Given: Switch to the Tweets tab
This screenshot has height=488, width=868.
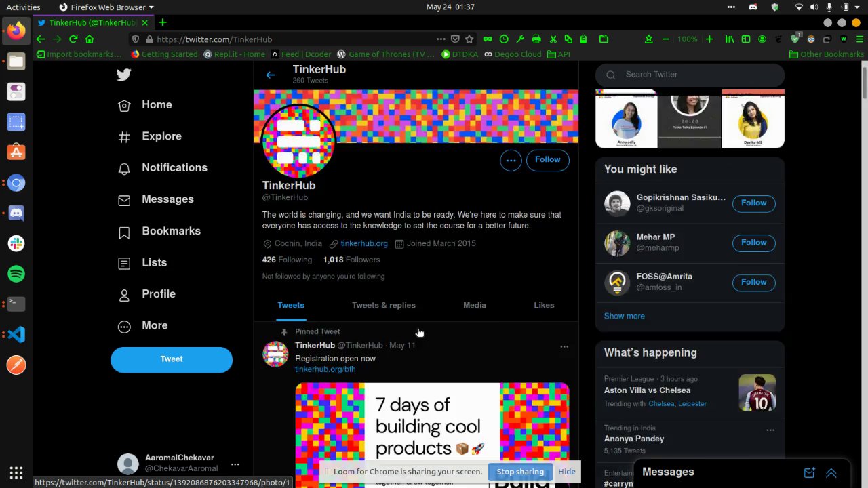Looking at the screenshot, I should 291,305.
